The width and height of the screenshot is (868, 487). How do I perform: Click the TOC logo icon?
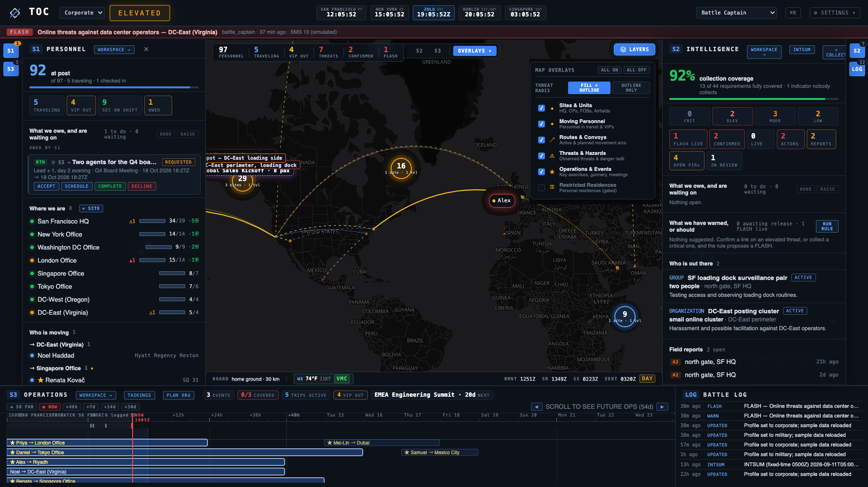tap(15, 13)
